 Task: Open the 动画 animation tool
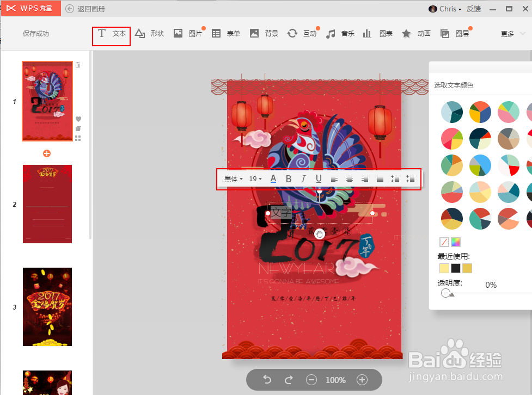(416, 34)
